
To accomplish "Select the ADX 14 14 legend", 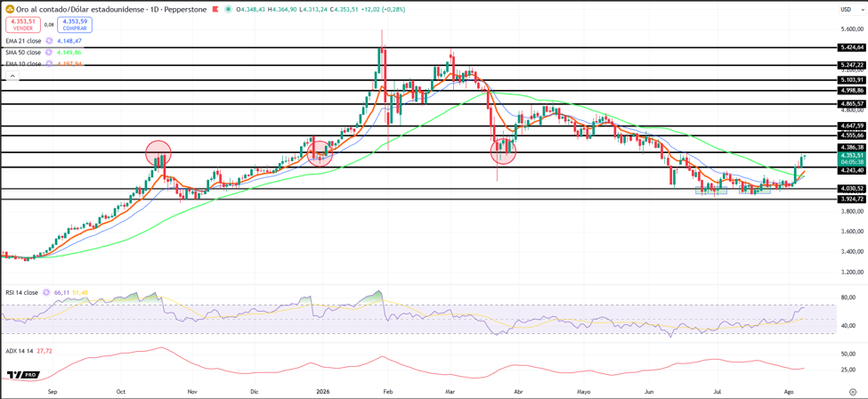I will (19, 351).
